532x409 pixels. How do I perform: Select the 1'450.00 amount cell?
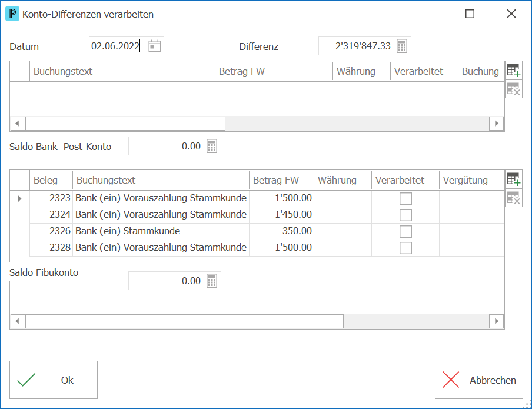pyautogui.click(x=282, y=215)
